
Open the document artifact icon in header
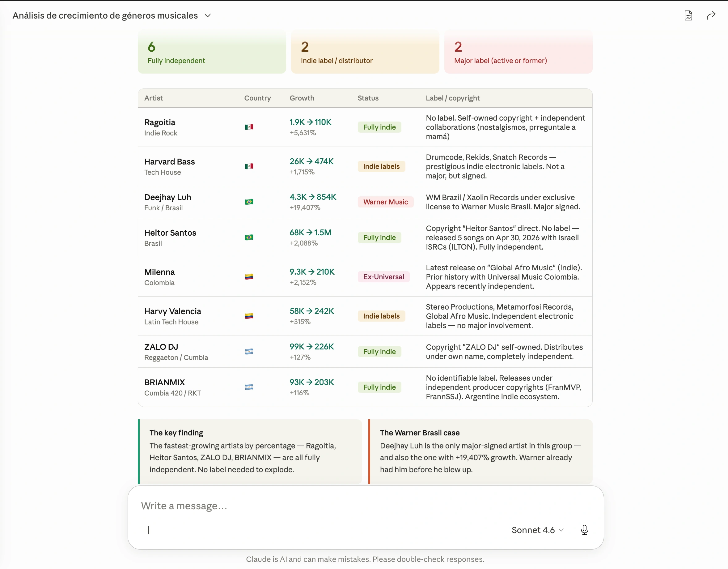click(688, 15)
